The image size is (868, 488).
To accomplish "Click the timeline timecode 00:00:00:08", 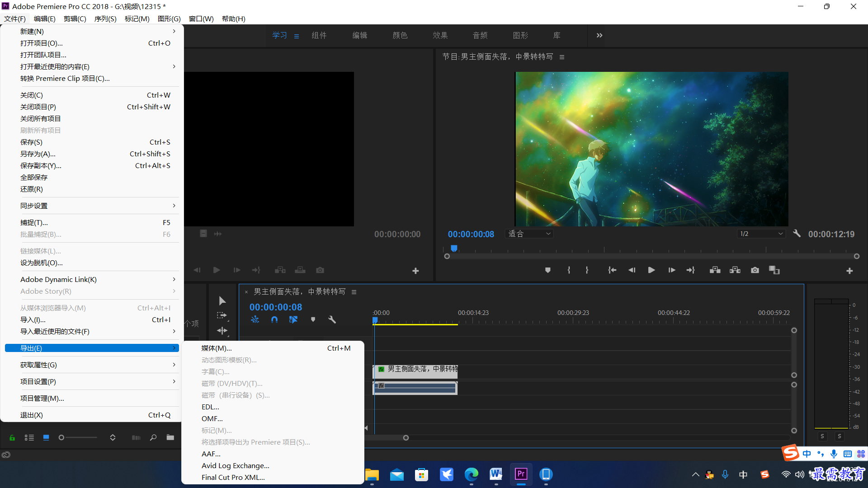I will tap(276, 307).
